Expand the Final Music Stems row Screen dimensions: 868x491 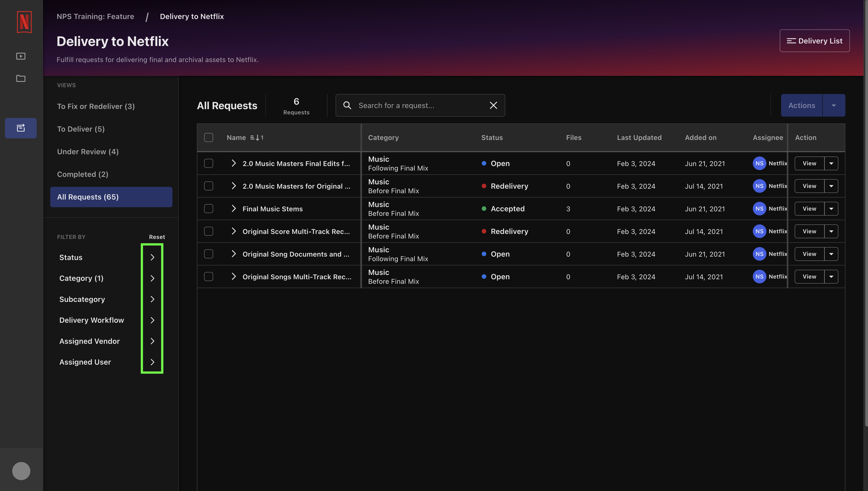[234, 209]
